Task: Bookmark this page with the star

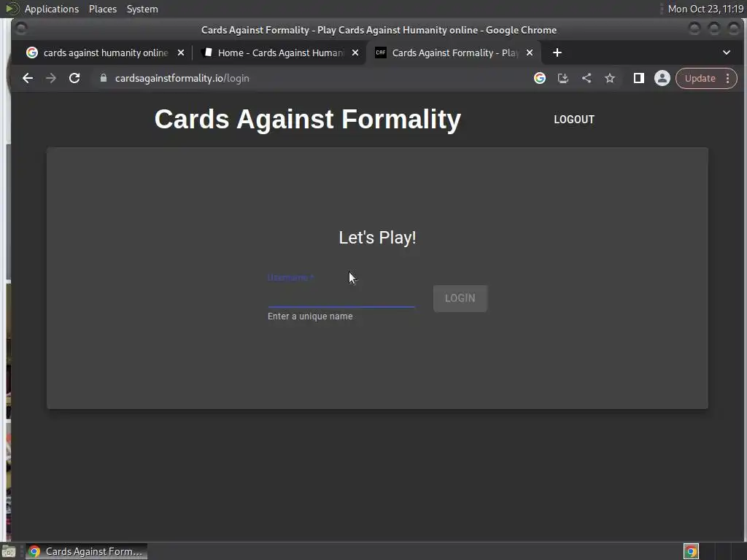Action: coord(610,78)
